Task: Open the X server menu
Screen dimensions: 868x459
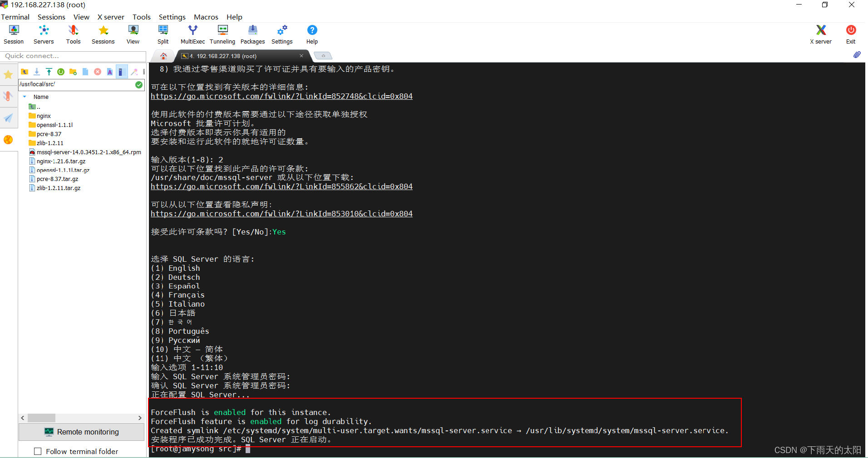Action: pos(111,17)
